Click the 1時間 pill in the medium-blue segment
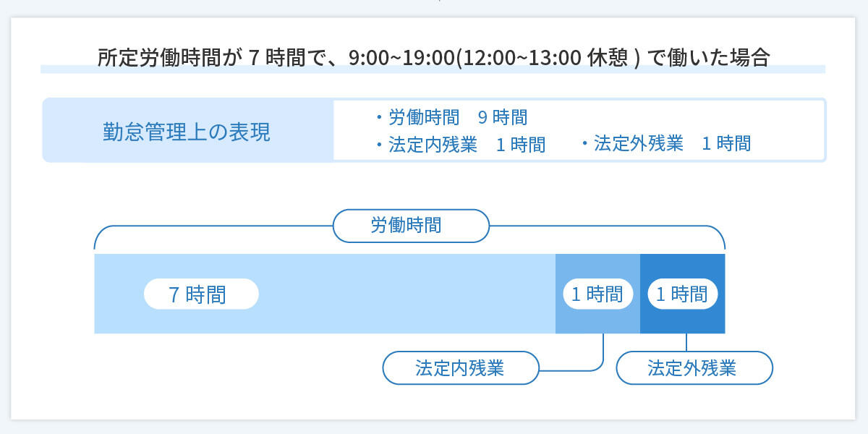 [597, 294]
